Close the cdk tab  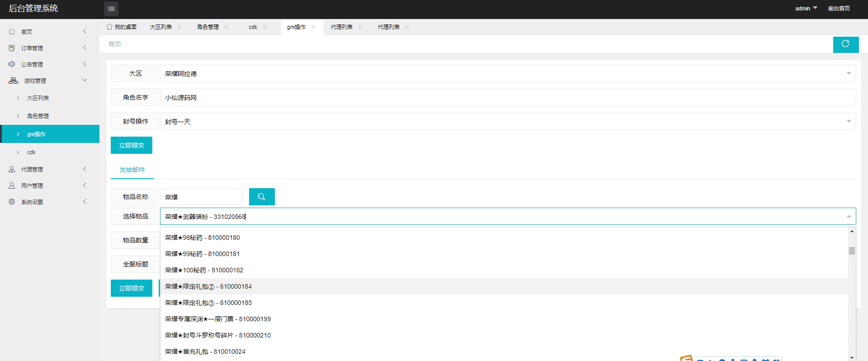(x=265, y=27)
